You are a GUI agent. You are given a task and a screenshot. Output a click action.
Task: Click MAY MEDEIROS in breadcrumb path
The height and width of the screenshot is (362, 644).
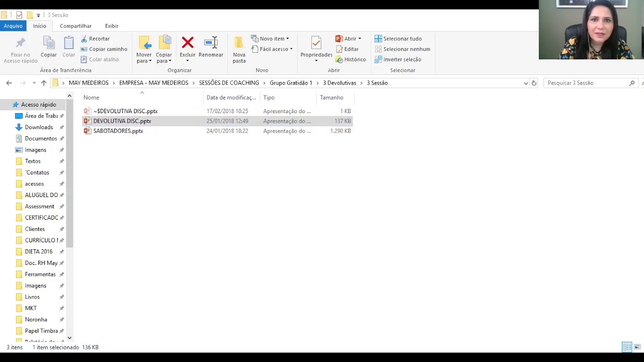(89, 83)
